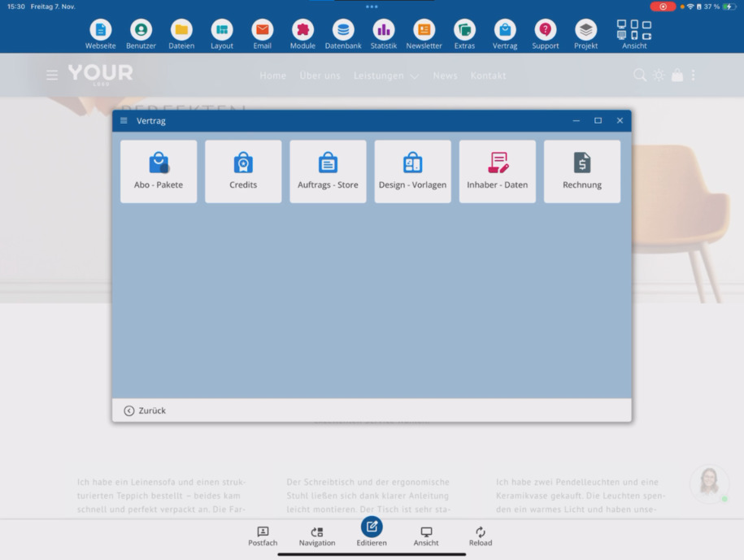The image size is (744, 560).
Task: Open Design - Vorlagen
Action: click(412, 171)
